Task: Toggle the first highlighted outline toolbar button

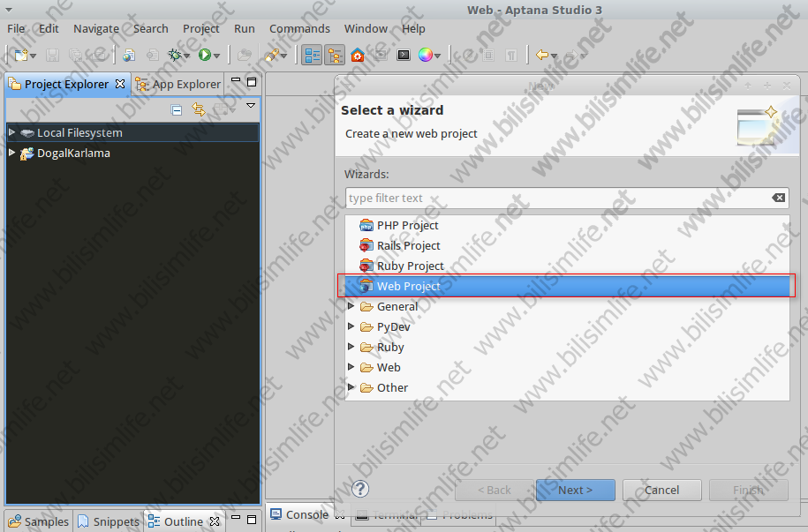Action: [x=313, y=55]
